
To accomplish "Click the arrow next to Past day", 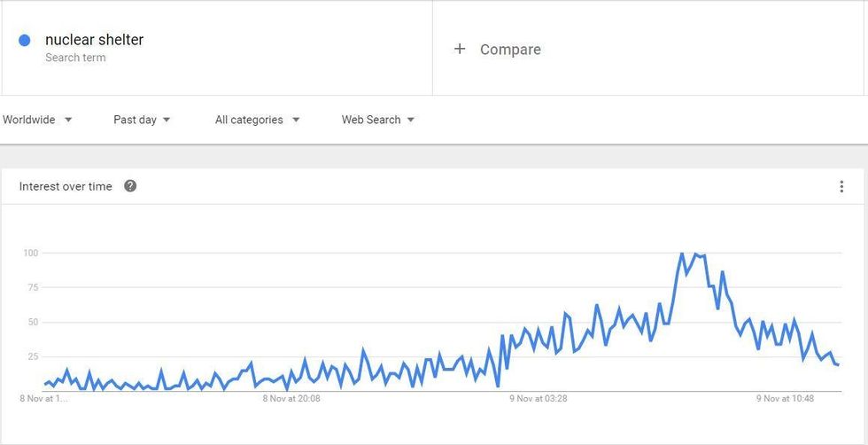I will click(167, 119).
